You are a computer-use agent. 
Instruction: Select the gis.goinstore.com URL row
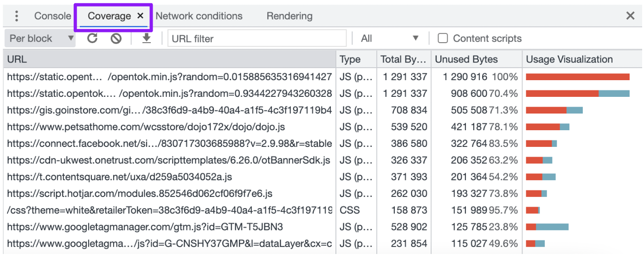(169, 110)
